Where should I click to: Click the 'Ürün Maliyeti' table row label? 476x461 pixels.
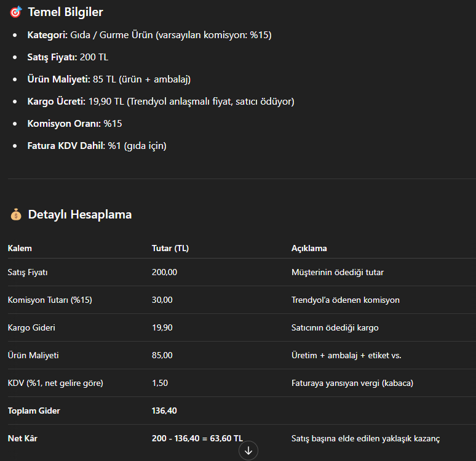tap(33, 355)
